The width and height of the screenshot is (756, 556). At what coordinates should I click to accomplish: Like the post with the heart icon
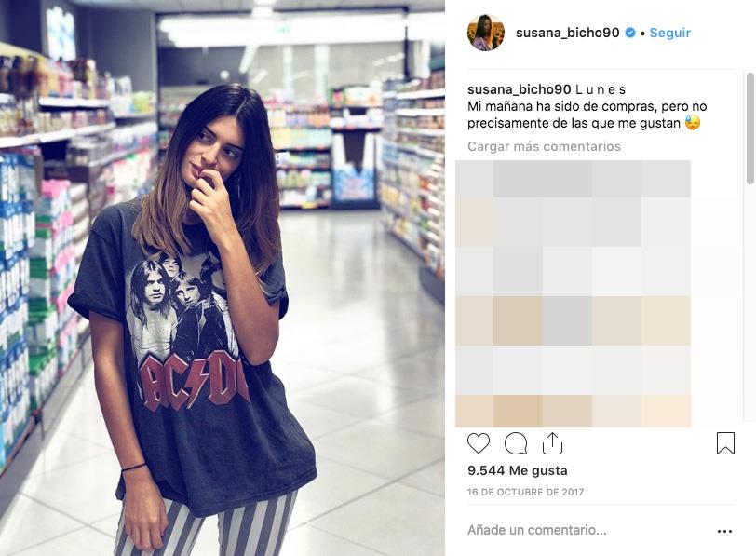click(x=479, y=443)
